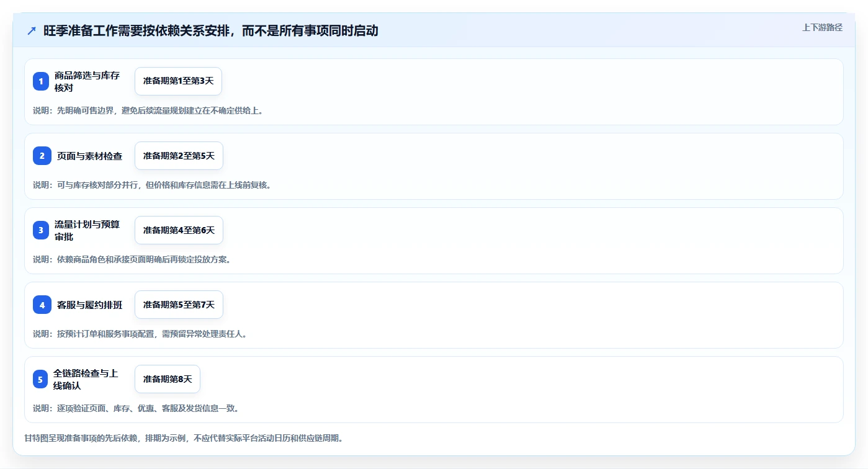Image resolution: width=868 pixels, height=469 pixels.
Task: Select the 商品筛选与库存核对 step title
Action: pos(87,81)
